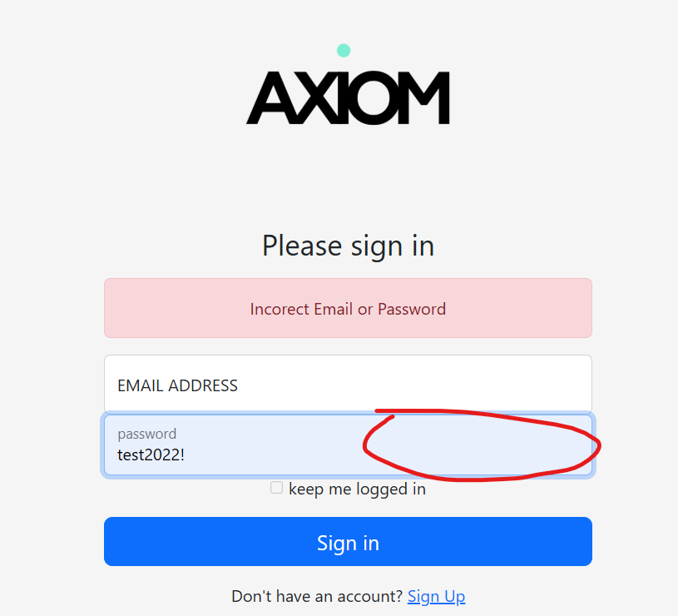
Task: Click the "Please sign in" heading
Action: point(348,246)
